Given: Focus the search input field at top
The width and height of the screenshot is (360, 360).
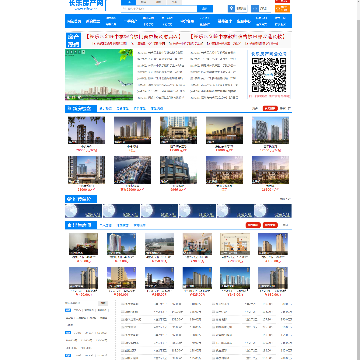Looking at the screenshot, I should click(x=159, y=9).
